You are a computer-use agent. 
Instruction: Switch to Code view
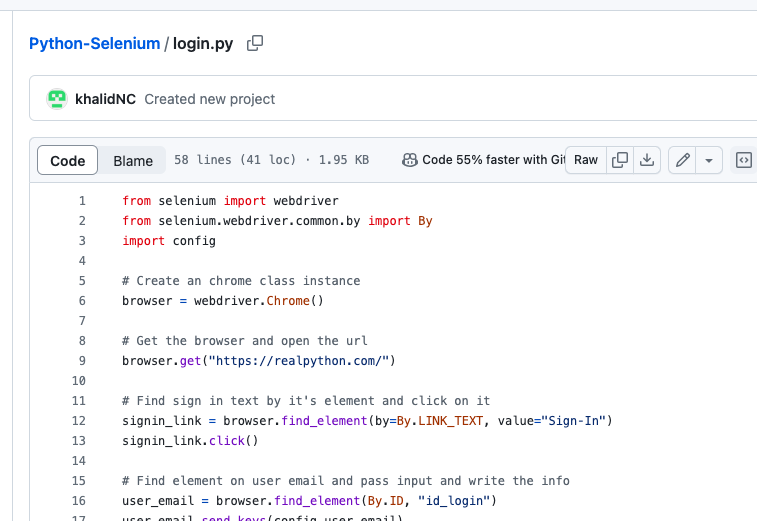(x=68, y=160)
